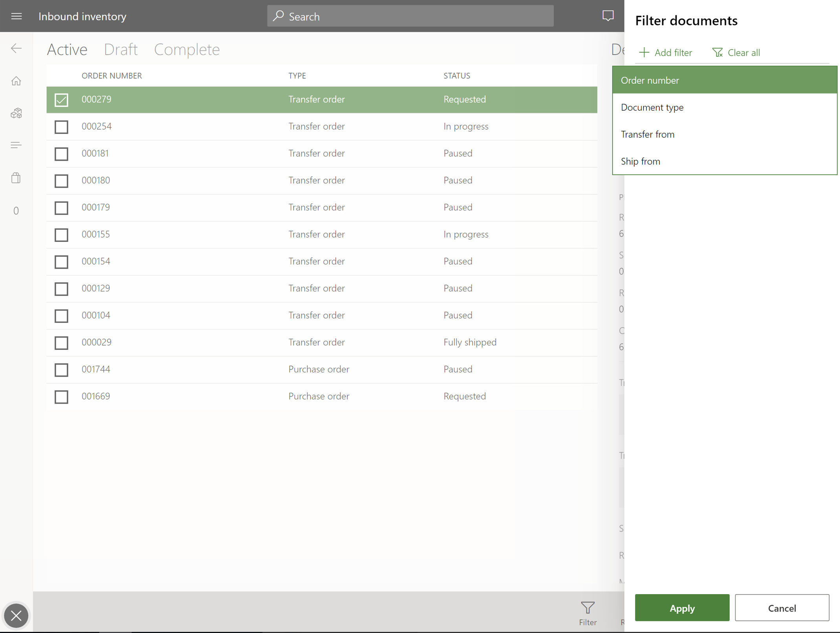Click the Add filter plus icon
Image resolution: width=840 pixels, height=633 pixels.
pos(644,53)
